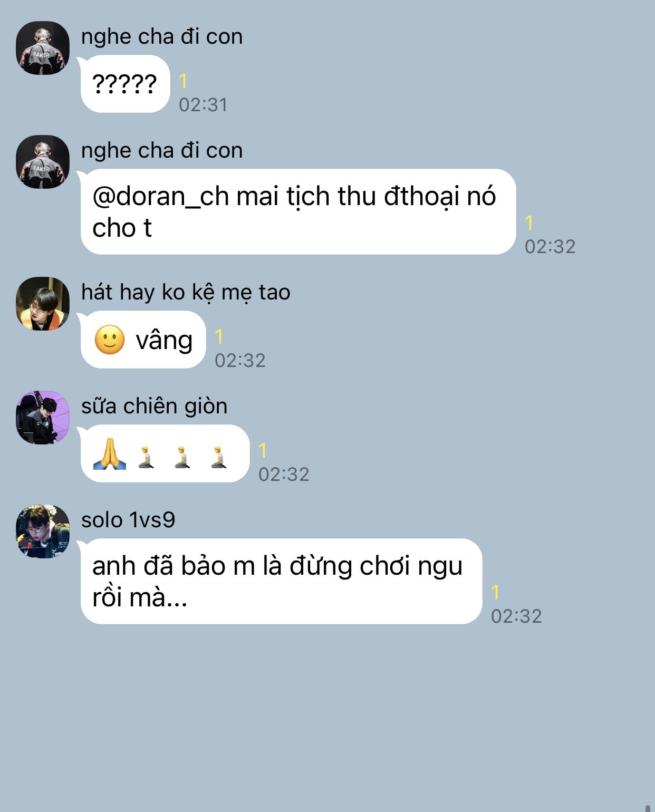Click the smiley emoji before "vâng"

pos(110,340)
